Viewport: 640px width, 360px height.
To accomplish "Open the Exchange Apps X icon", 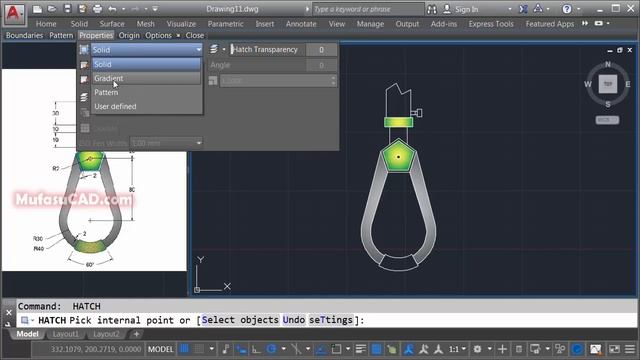I will (523, 9).
